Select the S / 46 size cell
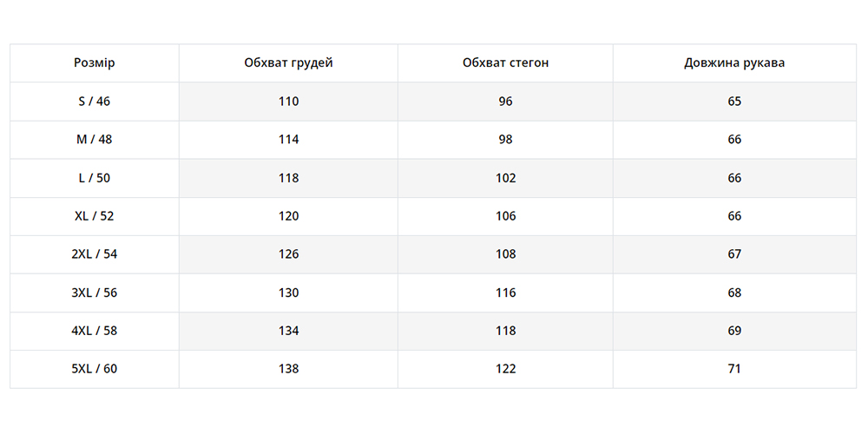868x434 pixels. click(x=95, y=102)
